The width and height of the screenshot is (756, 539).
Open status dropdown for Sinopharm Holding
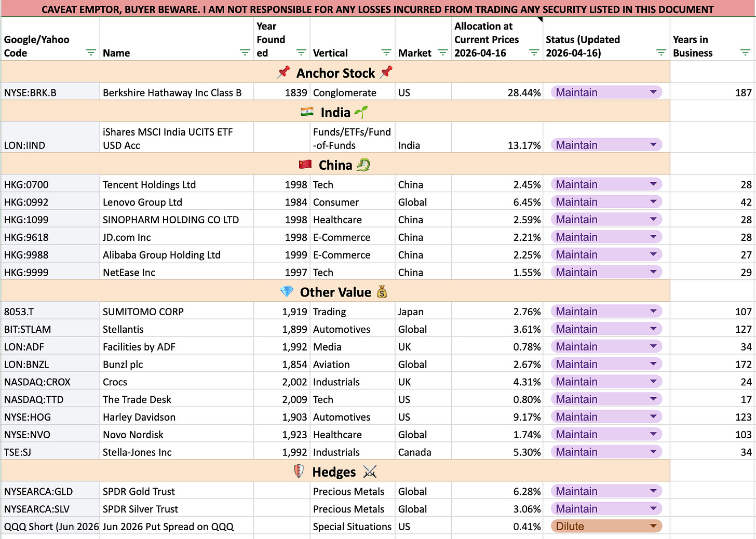606,220
